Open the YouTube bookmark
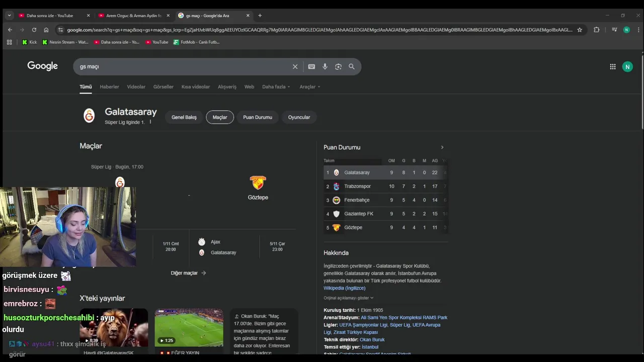Screen dimensions: 644x362 (156, 42)
